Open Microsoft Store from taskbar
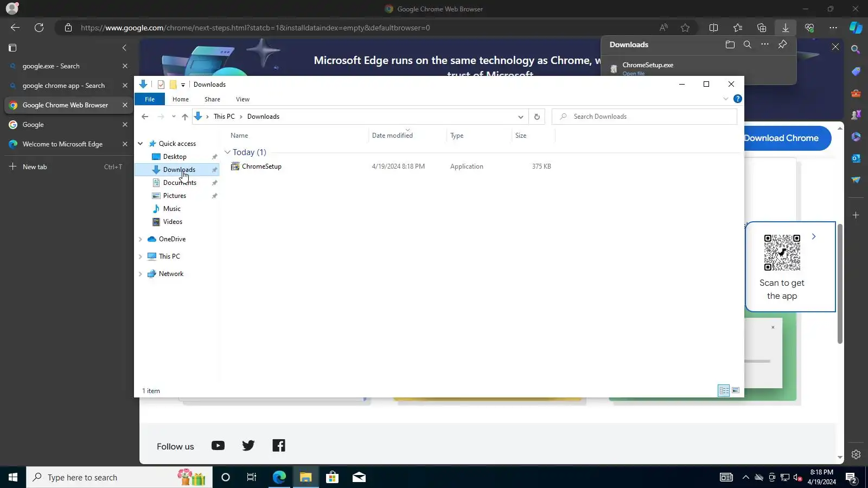 [x=332, y=477]
